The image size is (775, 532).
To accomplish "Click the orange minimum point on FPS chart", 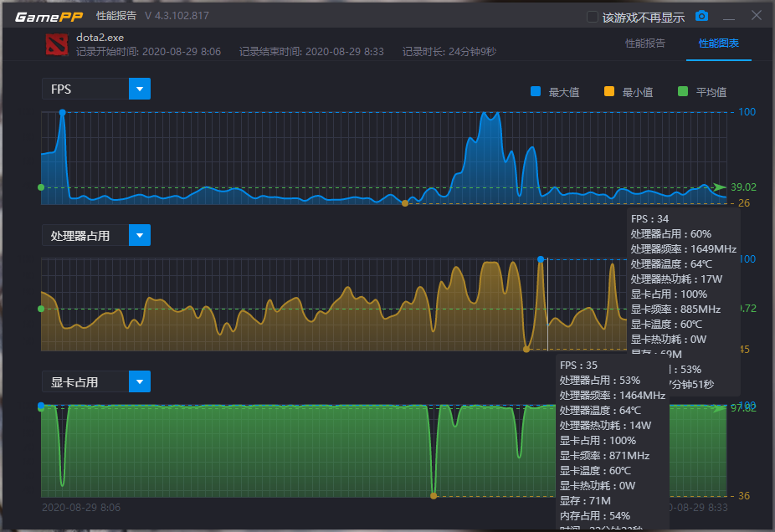I will coord(405,203).
